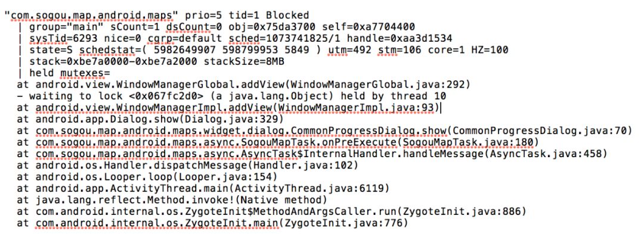Click the word Blocked in first line
This screenshot has width=644, height=234.
287,15
